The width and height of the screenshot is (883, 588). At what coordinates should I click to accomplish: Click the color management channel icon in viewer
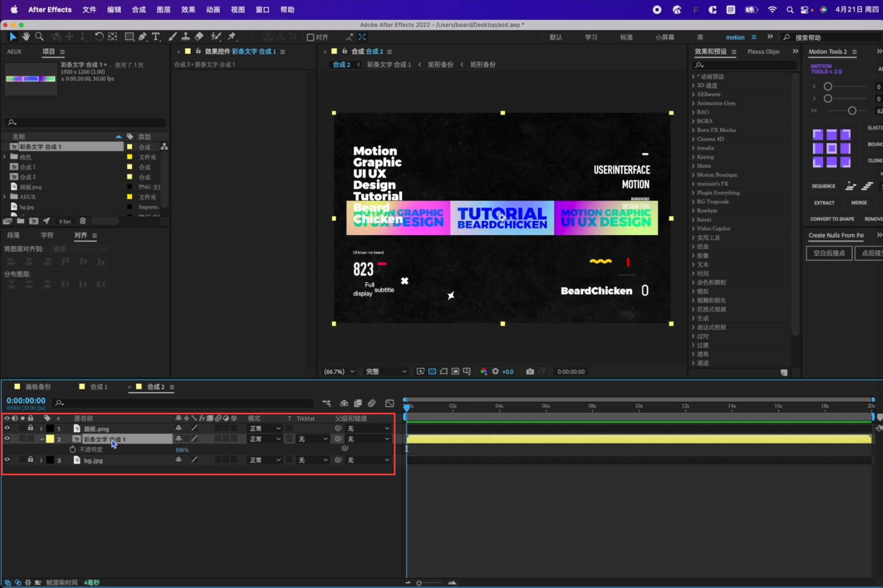point(483,371)
